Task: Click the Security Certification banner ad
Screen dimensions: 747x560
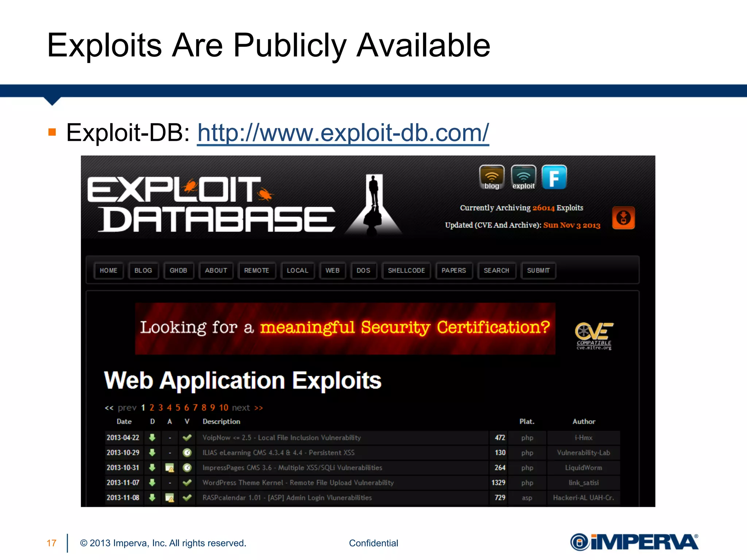Action: [345, 328]
